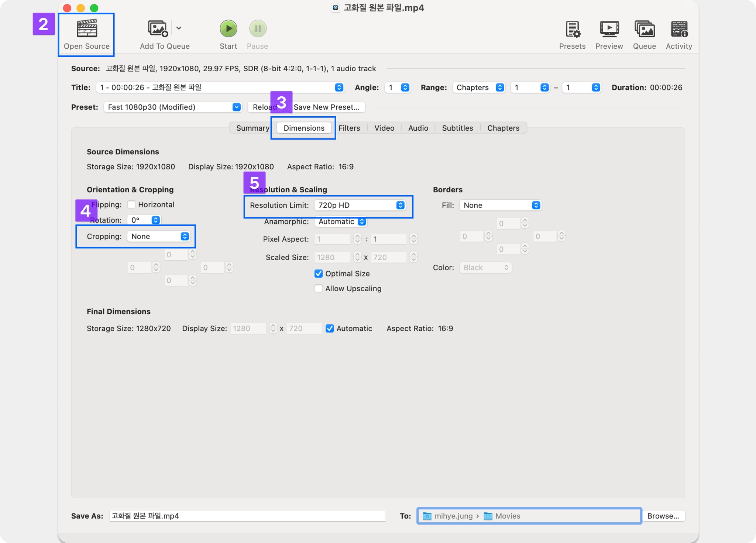The image size is (756, 543).
Task: Open the Presets panel icon
Action: point(572,29)
